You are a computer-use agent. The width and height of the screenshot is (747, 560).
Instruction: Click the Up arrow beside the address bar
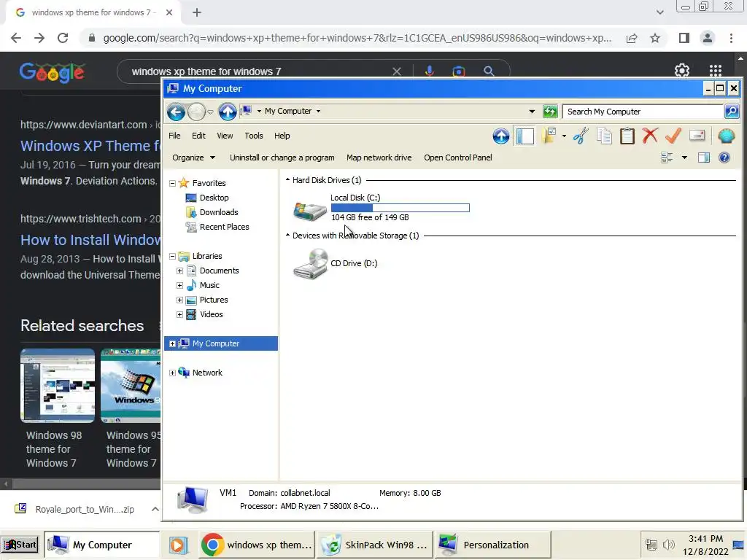228,112
